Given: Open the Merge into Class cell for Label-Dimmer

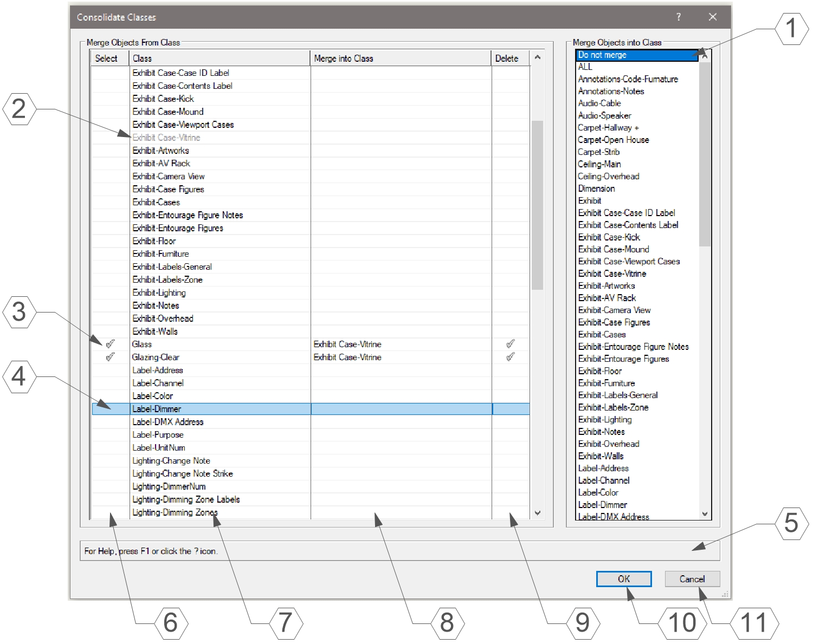Looking at the screenshot, I should tap(401, 408).
